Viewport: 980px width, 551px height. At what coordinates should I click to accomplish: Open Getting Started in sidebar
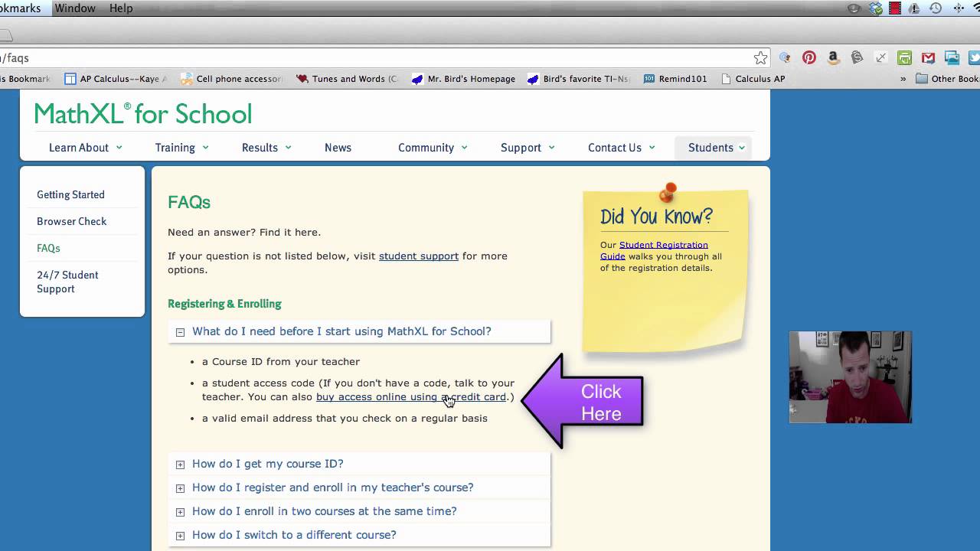pyautogui.click(x=70, y=194)
